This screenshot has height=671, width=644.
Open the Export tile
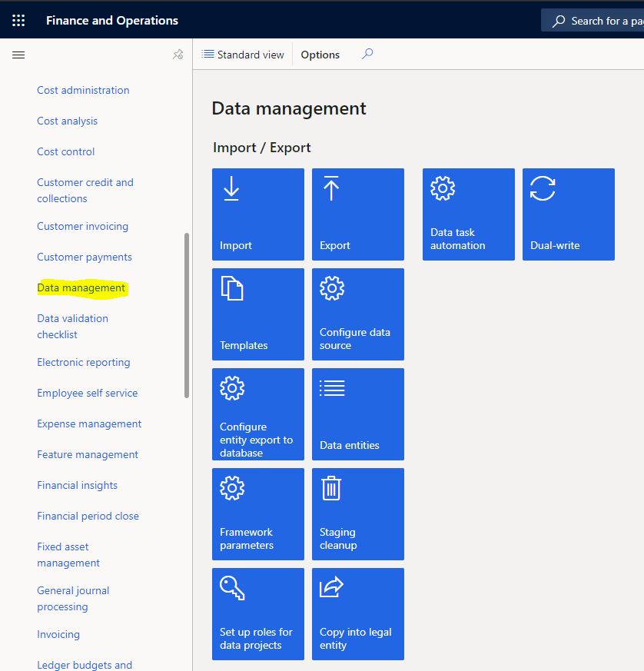tap(357, 214)
